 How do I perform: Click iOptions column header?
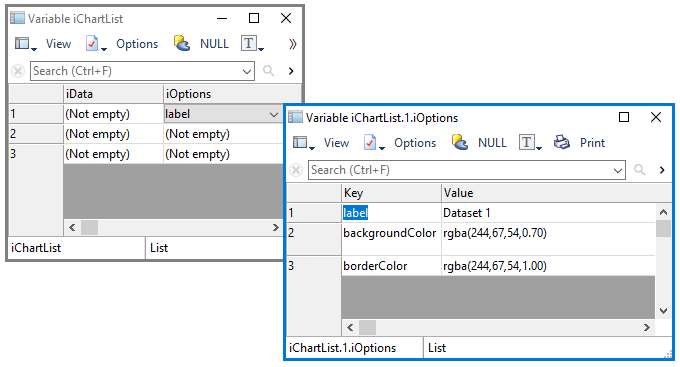[232, 94]
